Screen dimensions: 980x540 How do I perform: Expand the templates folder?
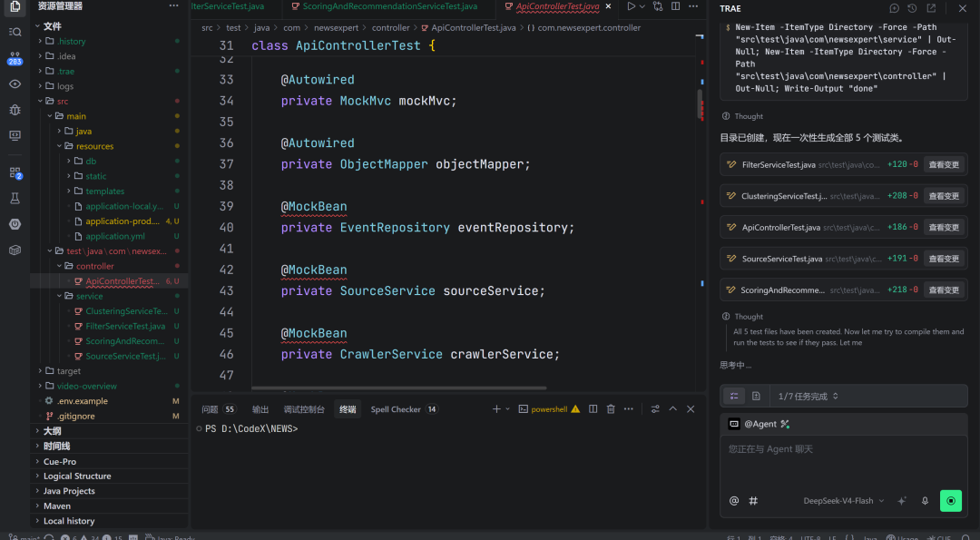click(109, 191)
